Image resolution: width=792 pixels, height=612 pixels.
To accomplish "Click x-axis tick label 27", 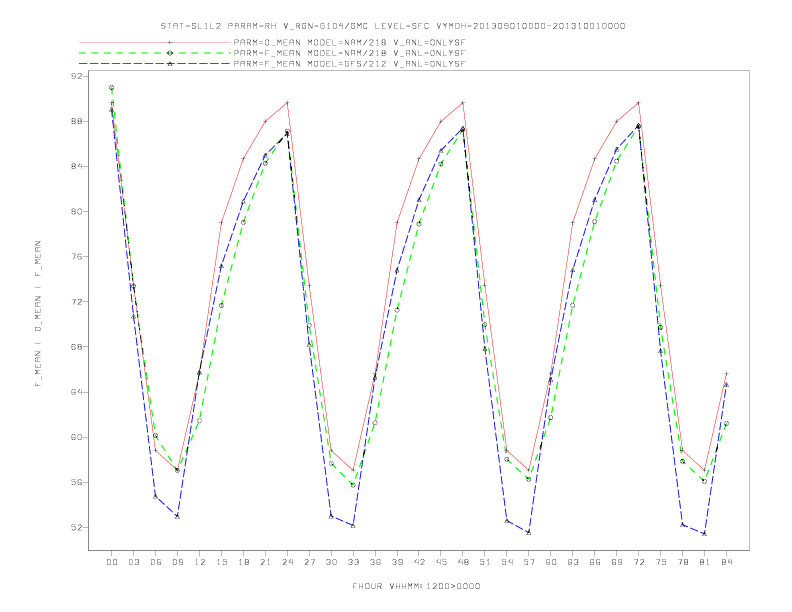I will [x=309, y=562].
